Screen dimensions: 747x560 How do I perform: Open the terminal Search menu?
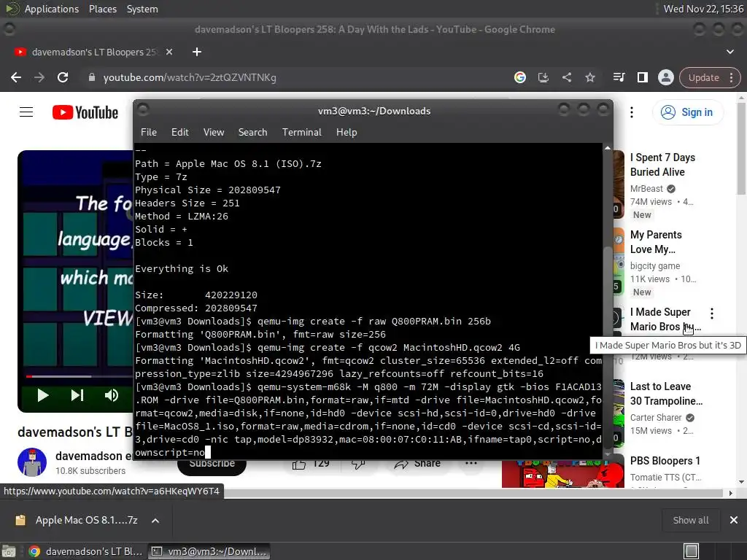252,133
